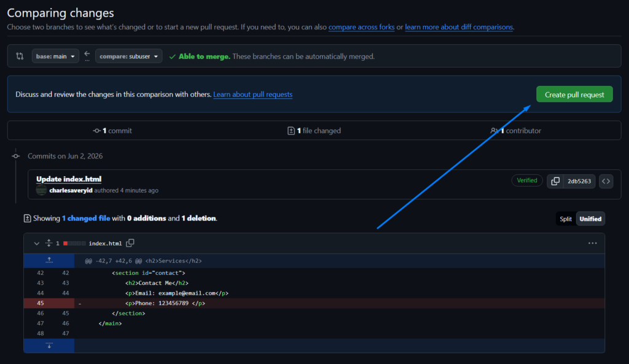Open the compare across forks link
This screenshot has width=629, height=364.
tap(361, 27)
